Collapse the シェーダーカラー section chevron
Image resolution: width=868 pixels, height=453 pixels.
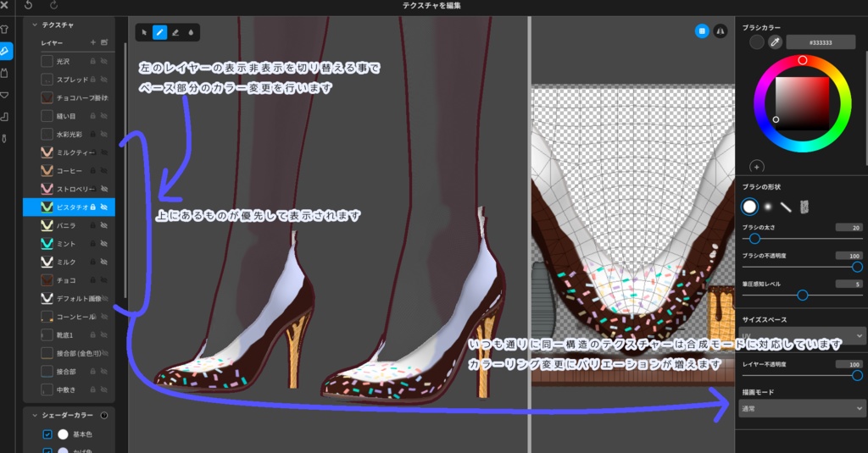(34, 416)
